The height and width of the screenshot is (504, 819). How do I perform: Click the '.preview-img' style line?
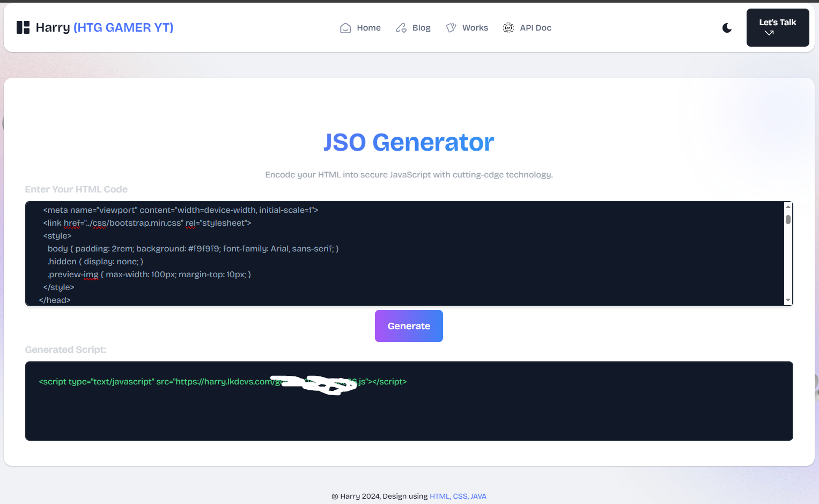click(x=149, y=275)
